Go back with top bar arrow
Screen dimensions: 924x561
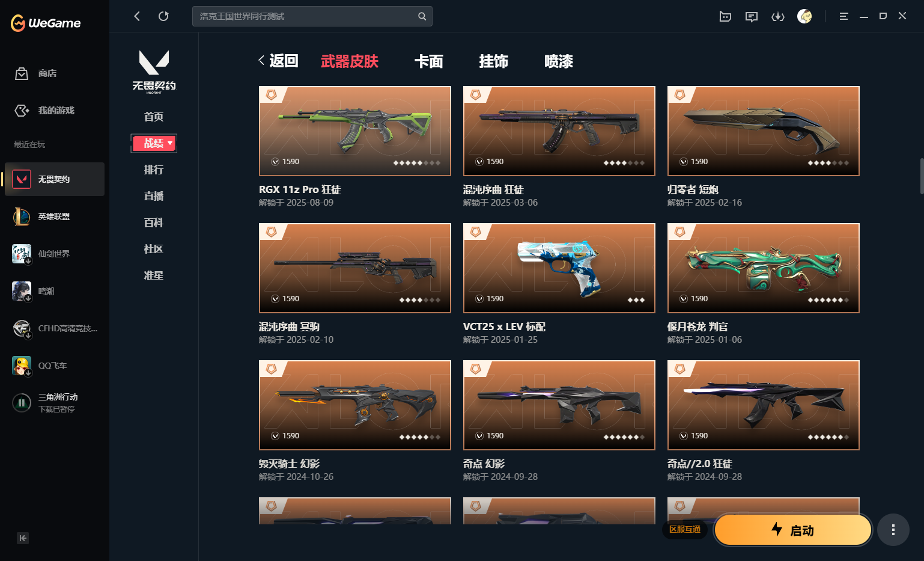[137, 16]
